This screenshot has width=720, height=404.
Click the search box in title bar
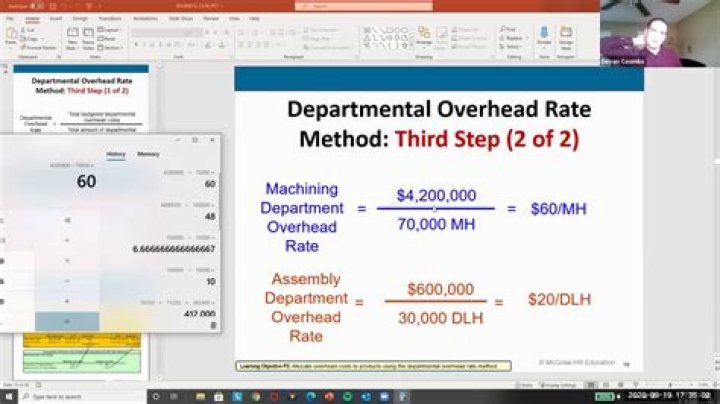[x=364, y=6]
